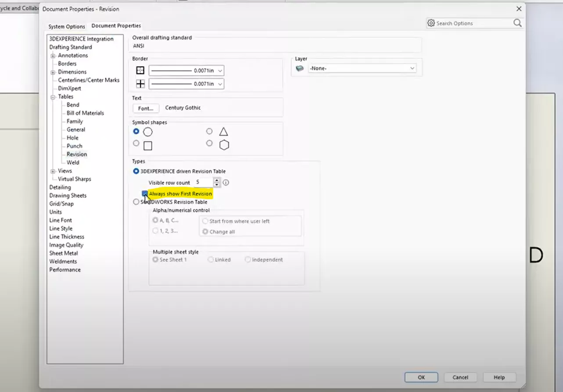Select Hole under Tables
This screenshot has width=563, height=392.
[72, 138]
